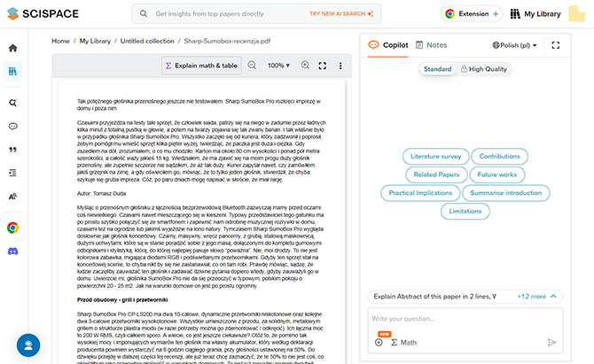Click the Autor: Tomasz Duda line
Image resolution: width=594 pixels, height=364 pixels.
pyautogui.click(x=102, y=193)
